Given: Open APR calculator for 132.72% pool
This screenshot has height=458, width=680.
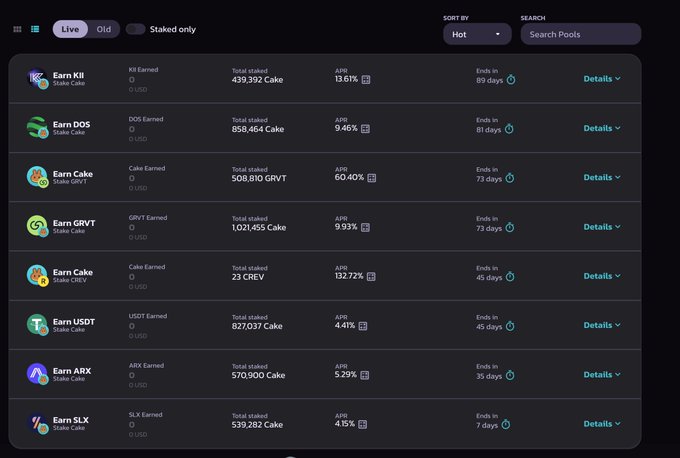Looking at the screenshot, I should (x=371, y=276).
